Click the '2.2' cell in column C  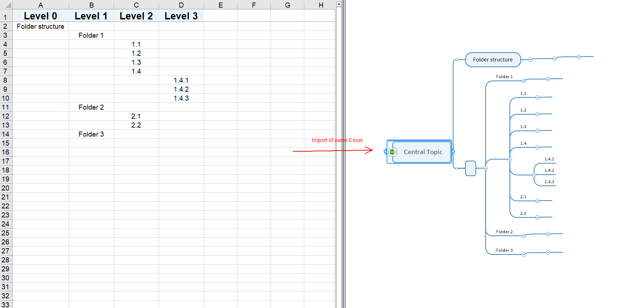136,125
